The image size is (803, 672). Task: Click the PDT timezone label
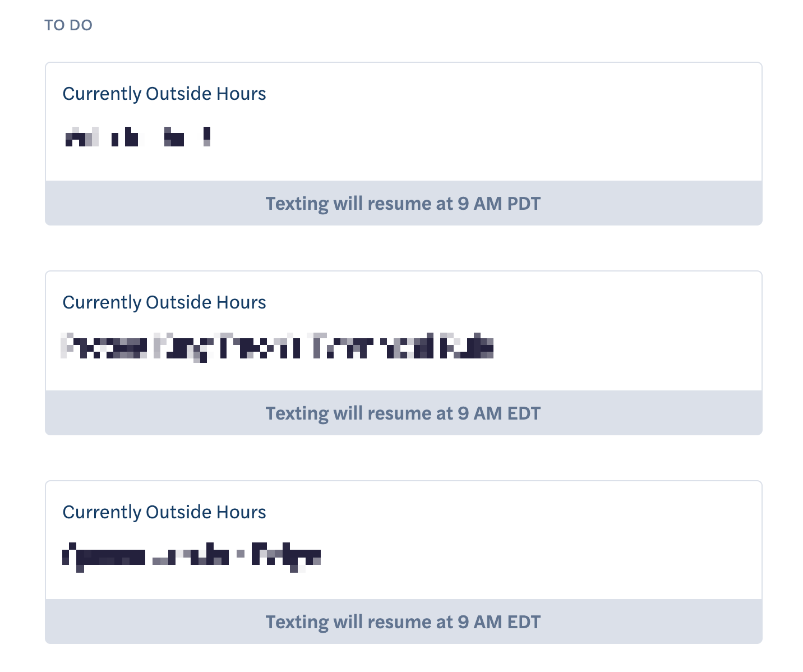(524, 203)
